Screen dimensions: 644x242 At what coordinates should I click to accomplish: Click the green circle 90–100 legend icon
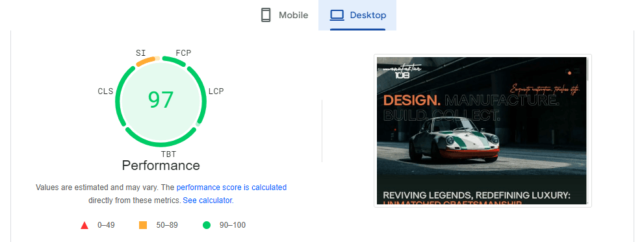(207, 225)
